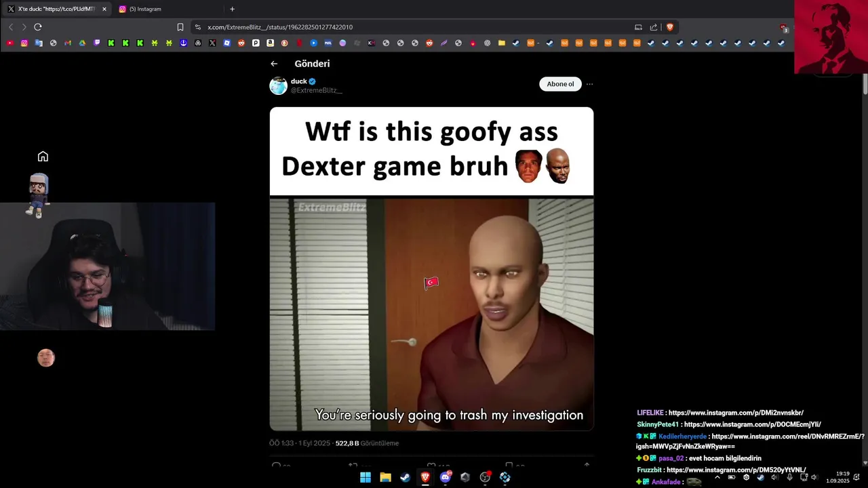
Task: Open the Twitch bookmark icon
Action: point(97,43)
